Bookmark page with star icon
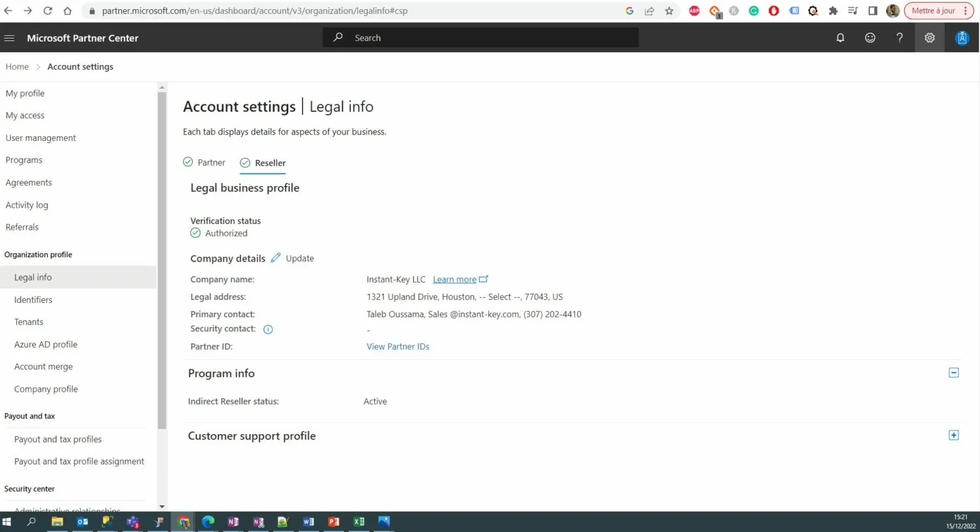This screenshot has width=980, height=532. point(669,11)
